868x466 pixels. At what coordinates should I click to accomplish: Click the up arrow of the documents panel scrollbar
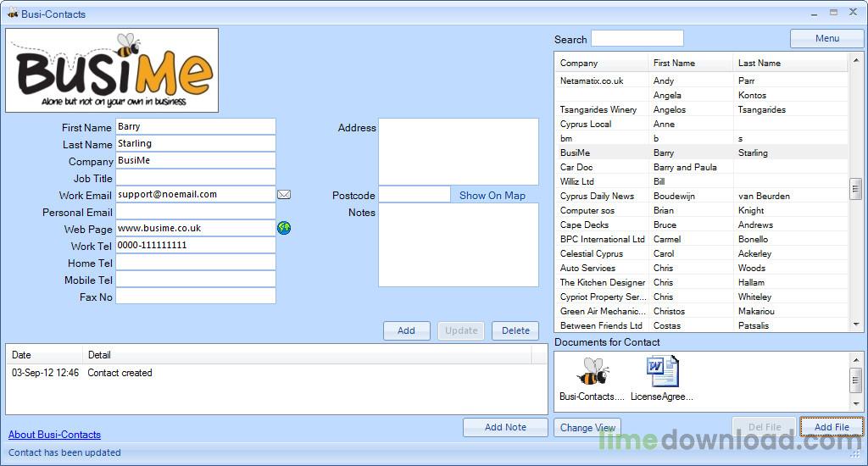coord(856,360)
